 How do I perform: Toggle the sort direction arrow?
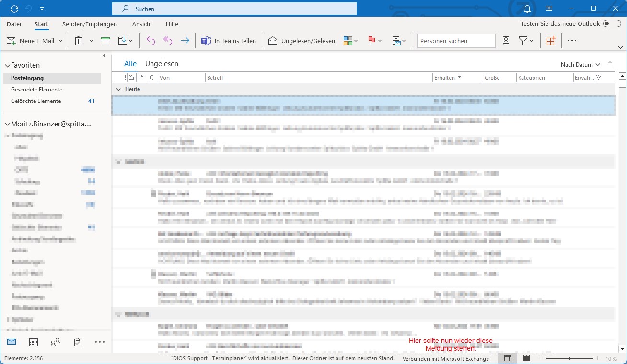[x=610, y=64]
